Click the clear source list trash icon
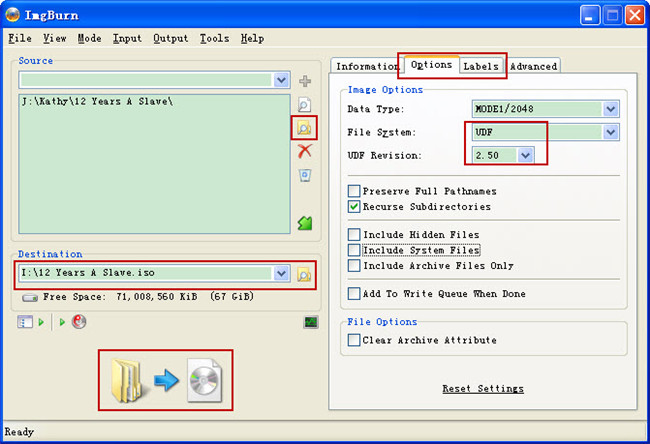This screenshot has width=650, height=444. (304, 175)
